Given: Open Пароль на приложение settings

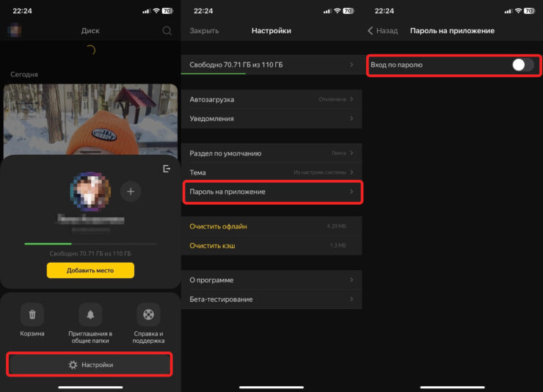Looking at the screenshot, I should point(271,192).
